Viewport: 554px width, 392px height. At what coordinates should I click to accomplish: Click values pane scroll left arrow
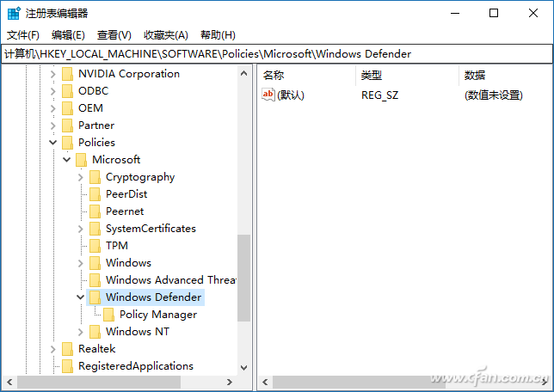pyautogui.click(x=265, y=382)
